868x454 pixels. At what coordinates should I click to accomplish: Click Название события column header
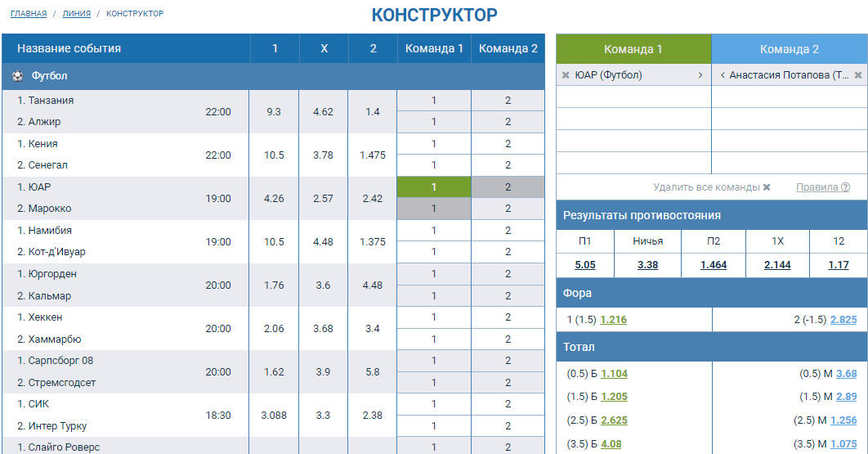pos(126,49)
